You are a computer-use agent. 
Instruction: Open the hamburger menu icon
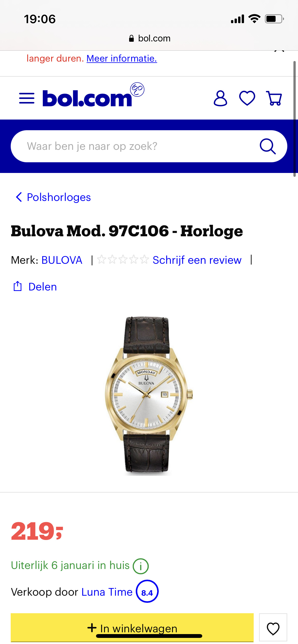click(x=27, y=98)
